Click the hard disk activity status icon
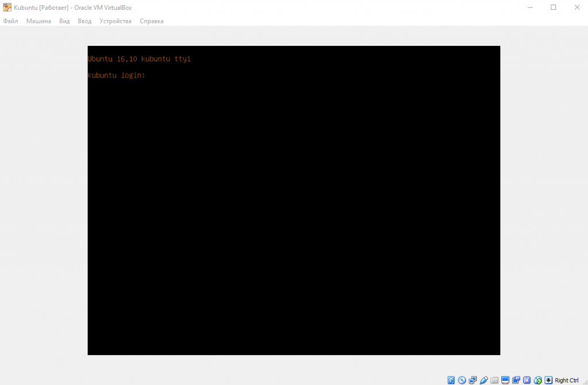588x385 pixels. point(451,380)
